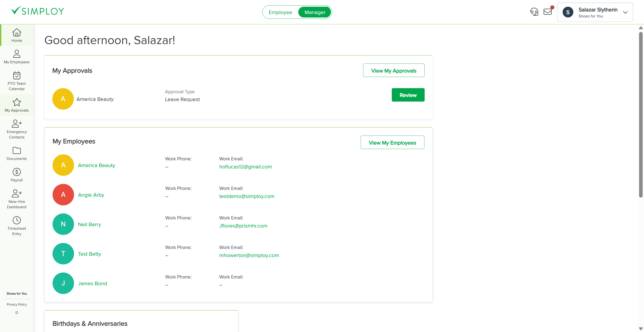Select the Manager view toggle
Screen dimensions: 644x332
coord(315,12)
